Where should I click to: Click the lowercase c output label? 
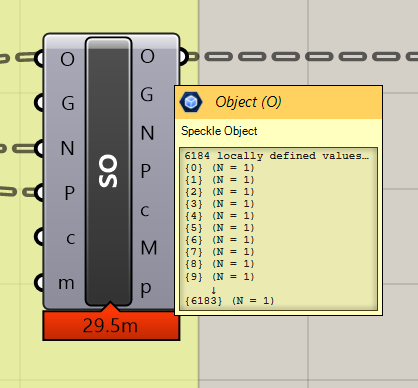(145, 210)
